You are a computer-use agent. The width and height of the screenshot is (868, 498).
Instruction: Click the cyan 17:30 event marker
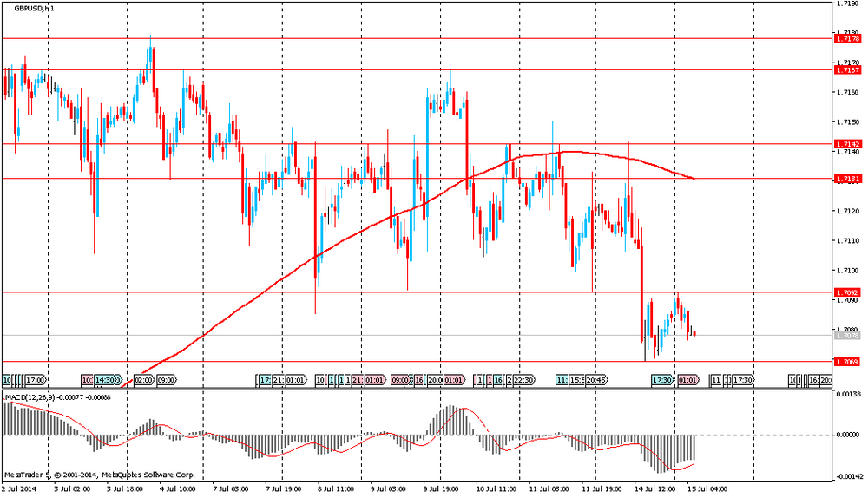tap(662, 380)
